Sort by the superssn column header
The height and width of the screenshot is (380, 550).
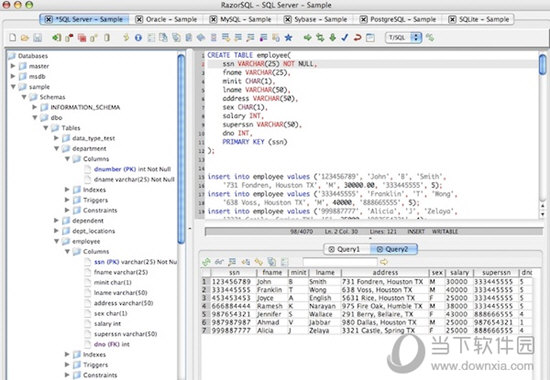click(x=496, y=273)
